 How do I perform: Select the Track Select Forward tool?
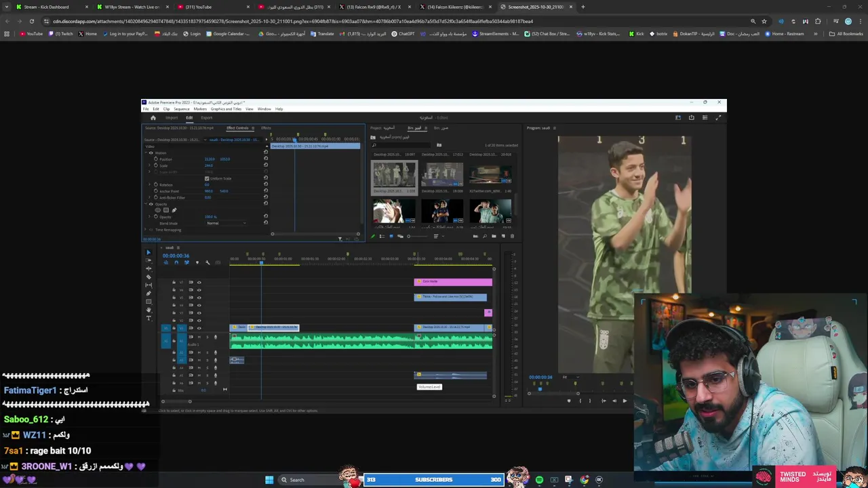pyautogui.click(x=149, y=260)
